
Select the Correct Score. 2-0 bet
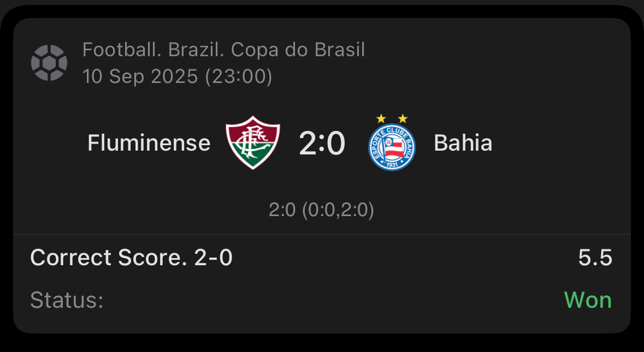click(x=131, y=258)
